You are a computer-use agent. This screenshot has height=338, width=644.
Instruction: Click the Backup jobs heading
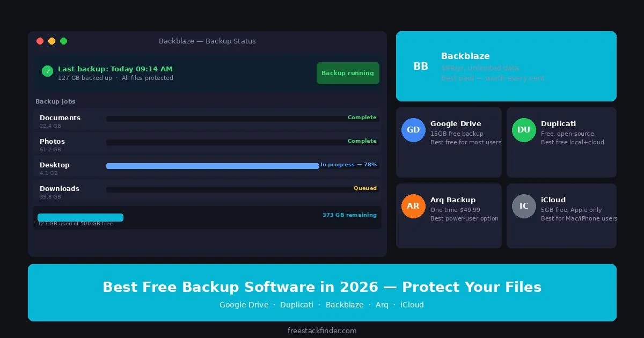point(55,101)
